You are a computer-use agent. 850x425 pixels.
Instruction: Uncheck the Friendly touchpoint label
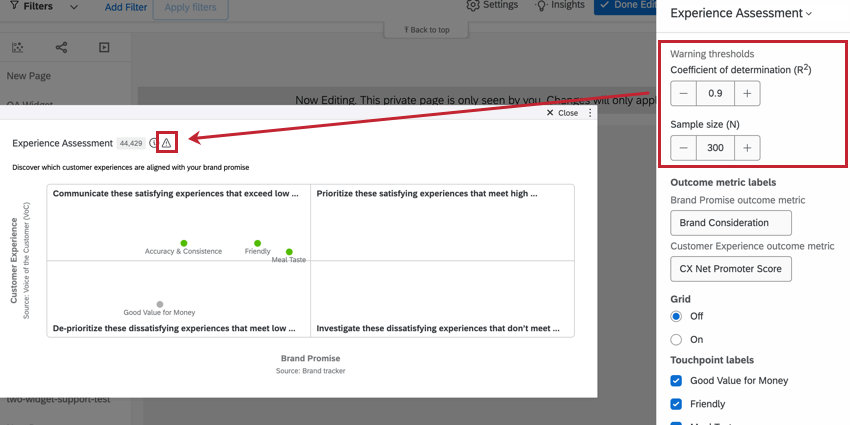click(x=677, y=404)
